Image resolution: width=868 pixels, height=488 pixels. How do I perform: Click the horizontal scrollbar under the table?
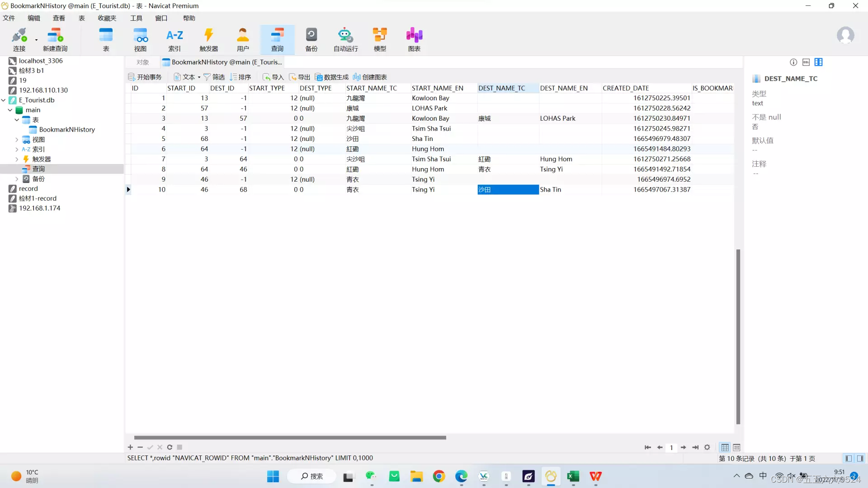tap(290, 437)
